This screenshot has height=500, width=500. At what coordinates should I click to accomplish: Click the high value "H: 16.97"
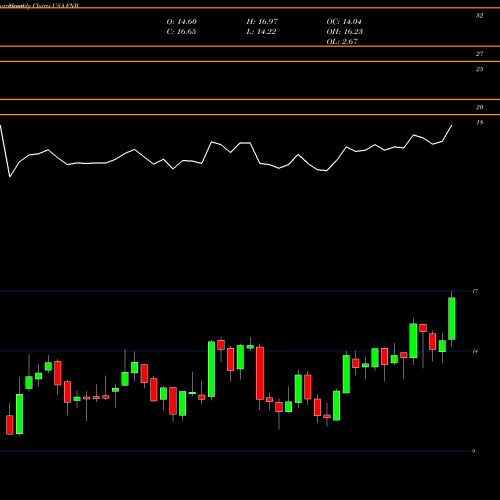262,22
